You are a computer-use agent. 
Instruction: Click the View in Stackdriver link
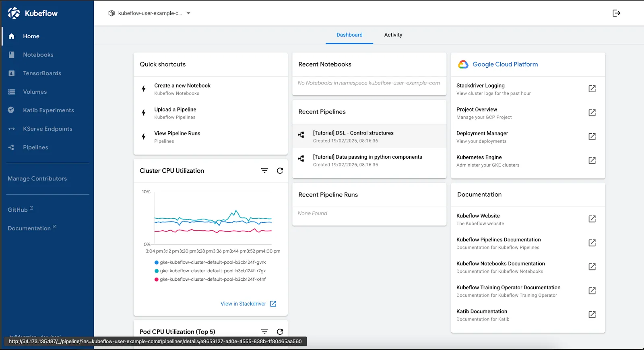point(243,304)
